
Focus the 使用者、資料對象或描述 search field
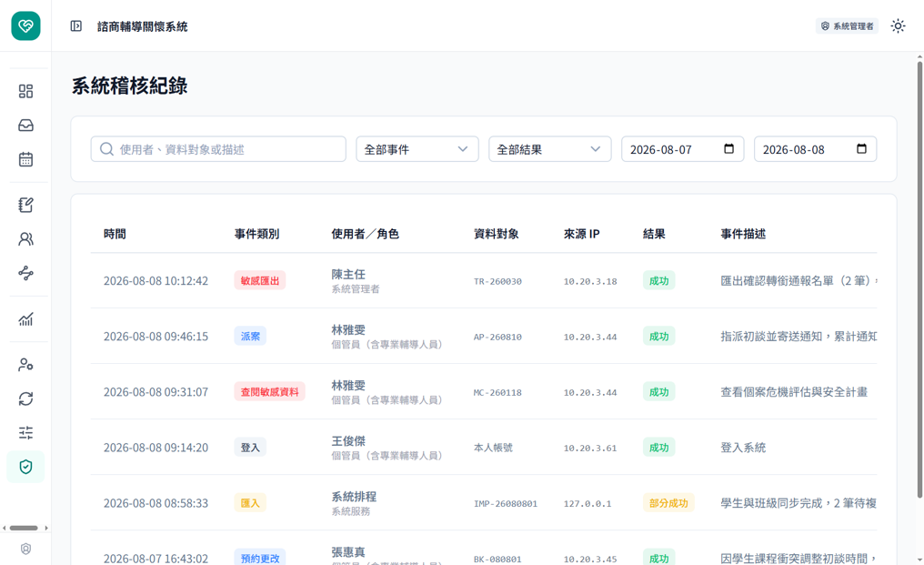click(x=218, y=149)
